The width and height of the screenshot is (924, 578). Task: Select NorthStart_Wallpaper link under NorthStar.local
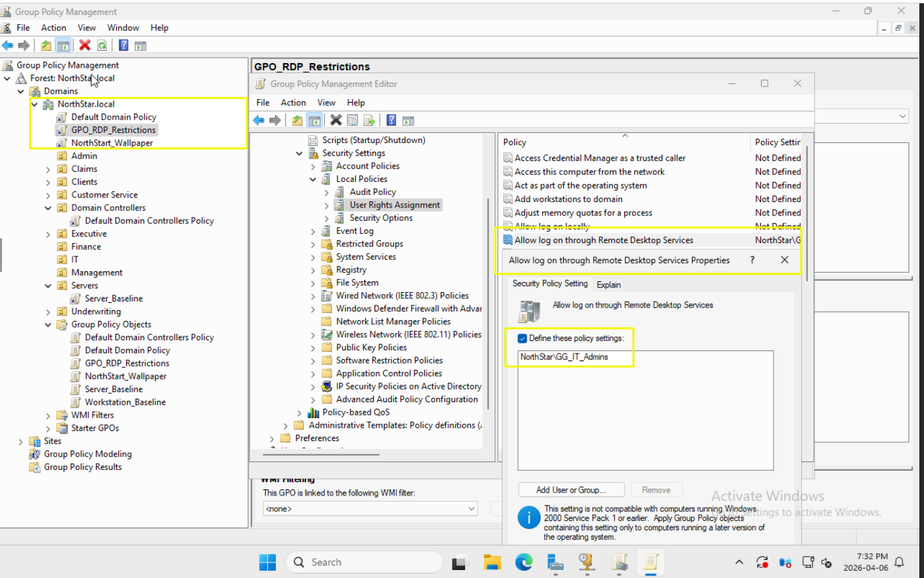tap(112, 143)
